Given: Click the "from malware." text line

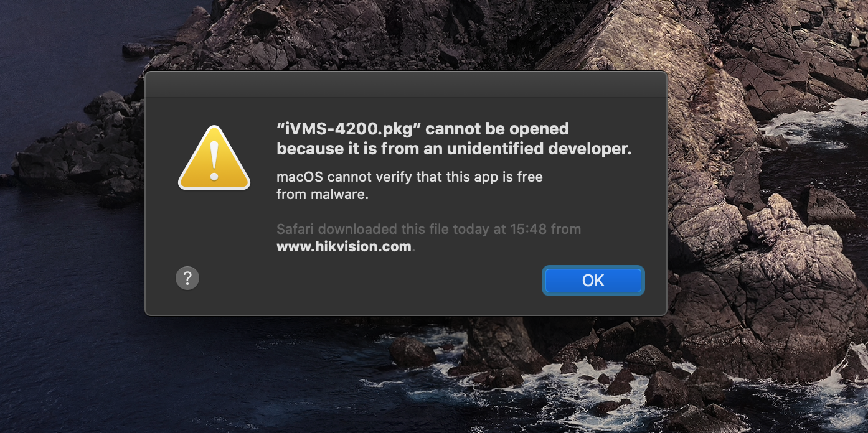Looking at the screenshot, I should [x=323, y=194].
